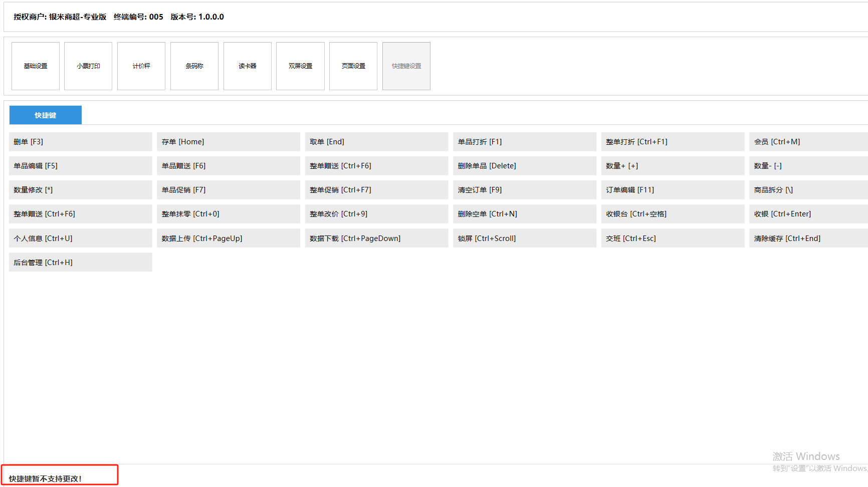Click 数据上传 [Ctrl+PageUp] item
Image resolution: width=868 pixels, height=487 pixels.
coord(228,238)
